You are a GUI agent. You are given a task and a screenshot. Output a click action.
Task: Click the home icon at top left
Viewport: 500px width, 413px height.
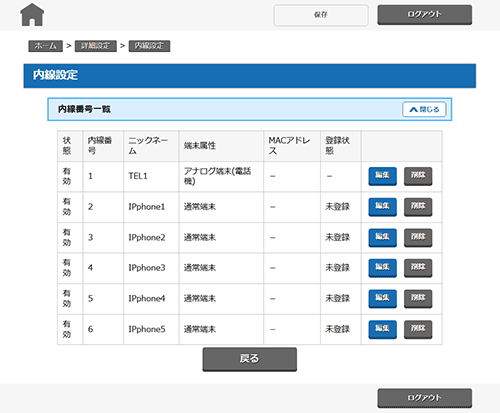pyautogui.click(x=32, y=15)
